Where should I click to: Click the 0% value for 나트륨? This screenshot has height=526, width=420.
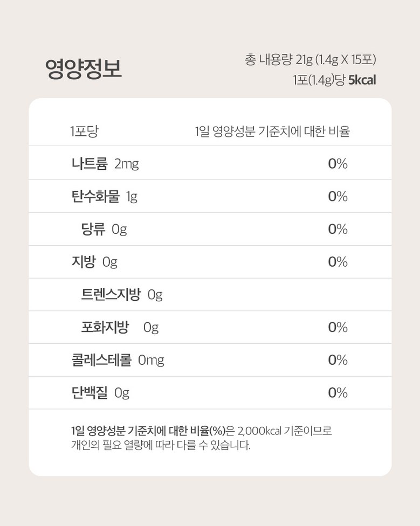point(338,164)
